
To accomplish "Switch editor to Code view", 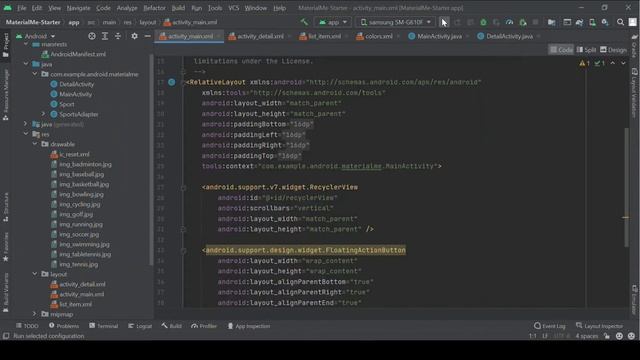I will click(561, 50).
